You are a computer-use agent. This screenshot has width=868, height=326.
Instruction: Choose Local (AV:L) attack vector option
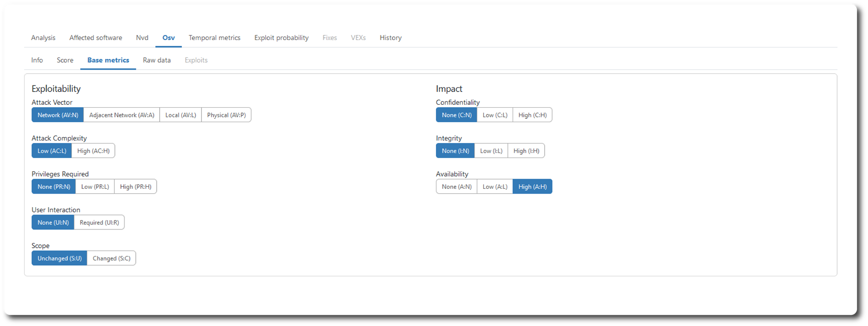coord(180,115)
